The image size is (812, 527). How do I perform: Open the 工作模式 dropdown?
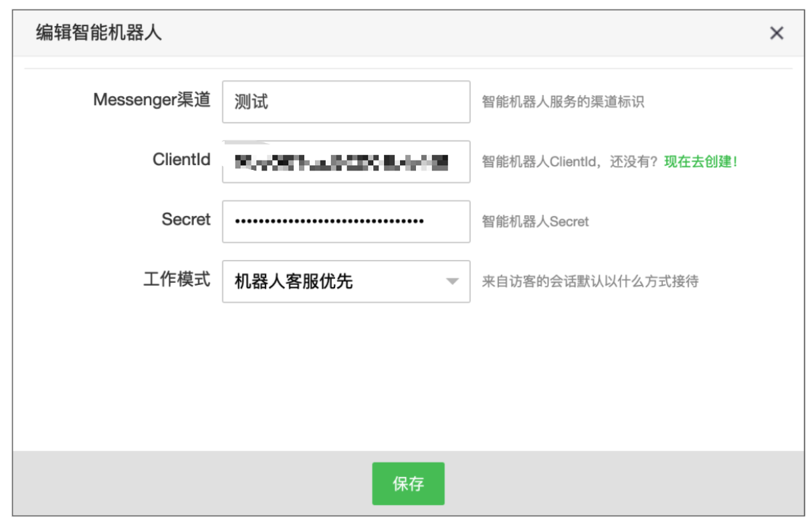346,282
